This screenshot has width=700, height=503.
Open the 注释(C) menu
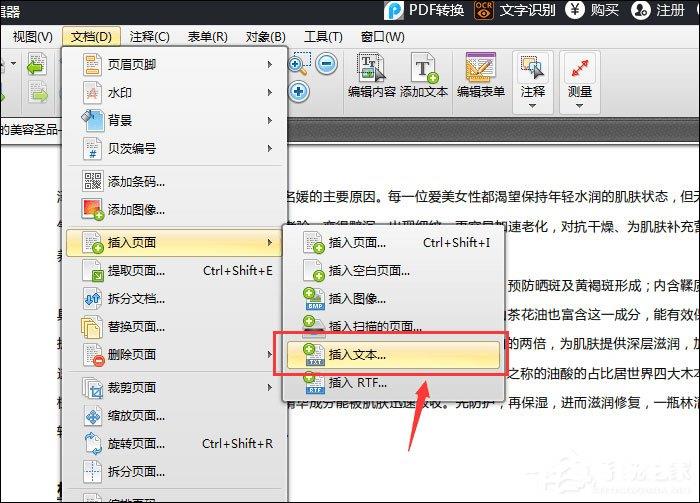(150, 37)
